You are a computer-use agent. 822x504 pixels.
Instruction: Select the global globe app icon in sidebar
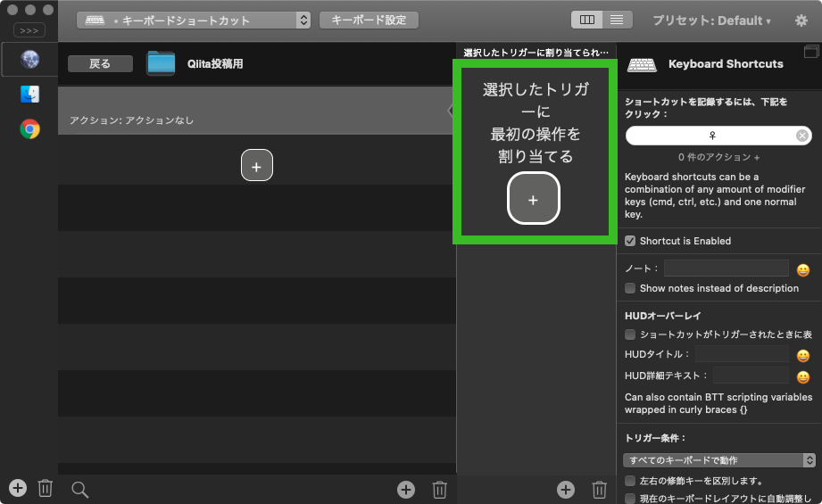click(29, 59)
